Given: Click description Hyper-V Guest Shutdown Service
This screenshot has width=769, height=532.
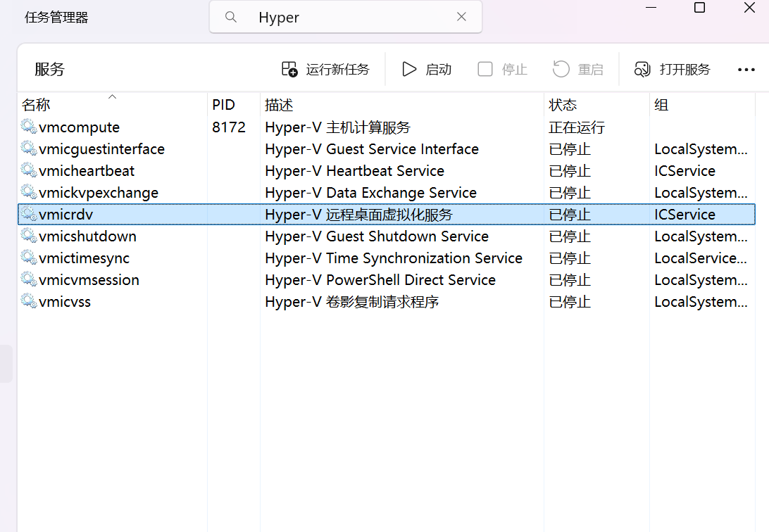Looking at the screenshot, I should coord(377,236).
